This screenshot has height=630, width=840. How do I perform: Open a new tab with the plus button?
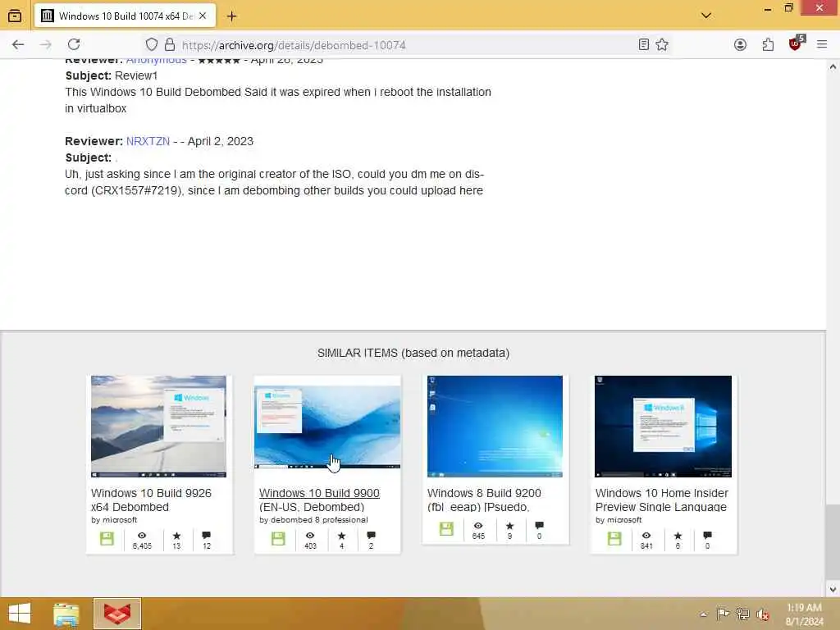tap(231, 16)
